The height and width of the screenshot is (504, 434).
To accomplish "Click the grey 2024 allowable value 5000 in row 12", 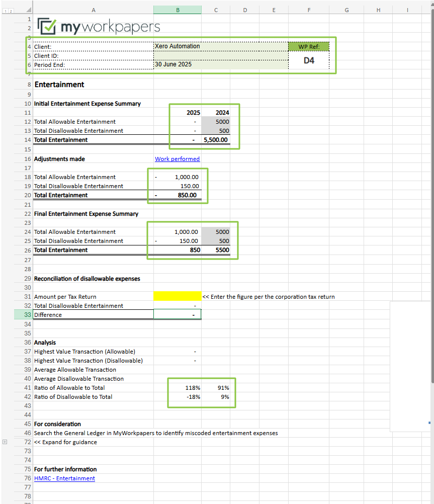I will [x=216, y=122].
